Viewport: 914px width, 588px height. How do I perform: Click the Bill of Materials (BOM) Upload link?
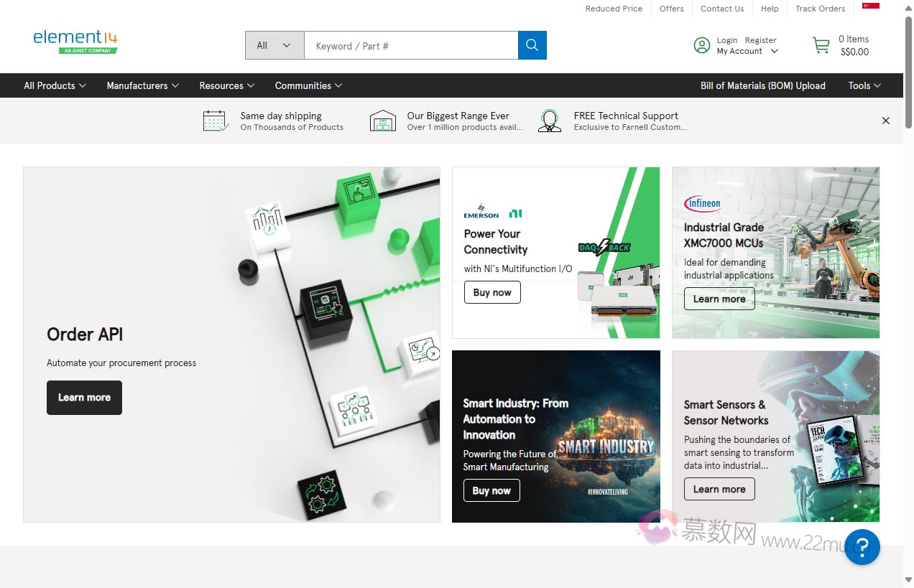762,85
